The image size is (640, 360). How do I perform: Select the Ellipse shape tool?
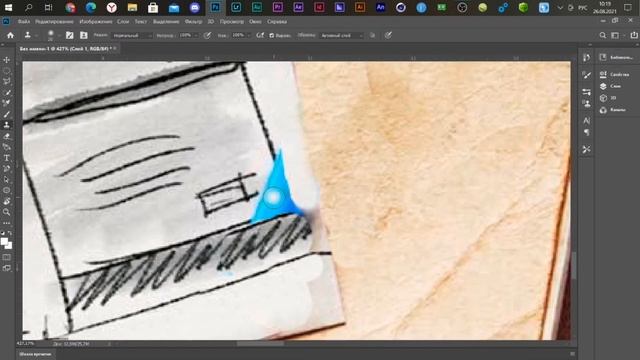tap(7, 191)
